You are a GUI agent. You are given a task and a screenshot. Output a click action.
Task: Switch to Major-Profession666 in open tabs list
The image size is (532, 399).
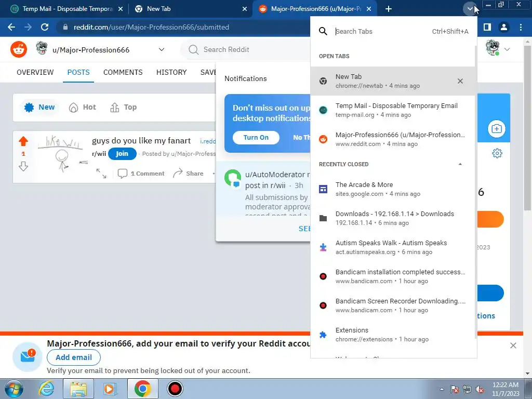(393, 139)
